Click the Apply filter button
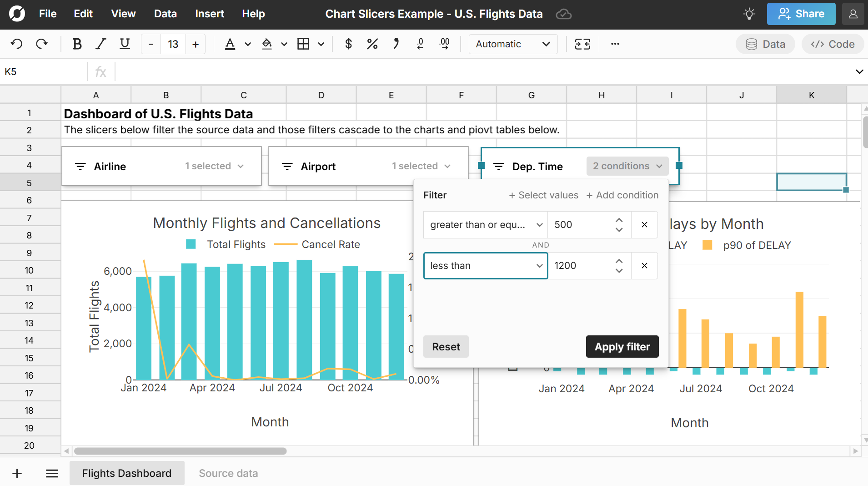 click(622, 346)
